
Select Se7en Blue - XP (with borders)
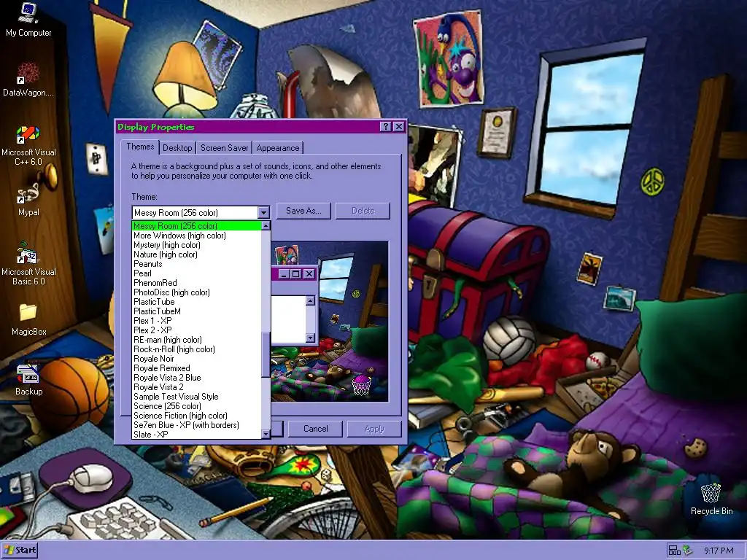[x=197, y=425]
